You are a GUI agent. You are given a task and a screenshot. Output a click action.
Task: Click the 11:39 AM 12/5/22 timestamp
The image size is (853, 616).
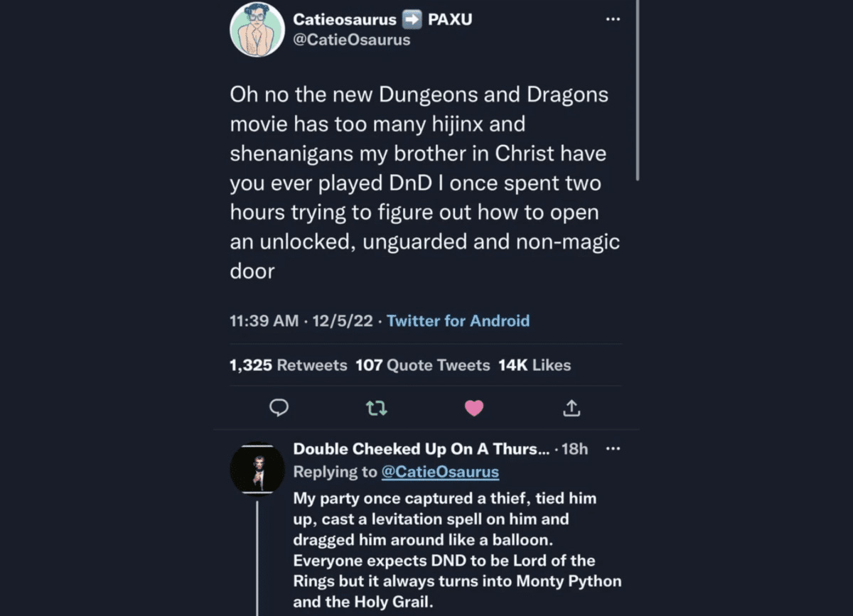[301, 320]
